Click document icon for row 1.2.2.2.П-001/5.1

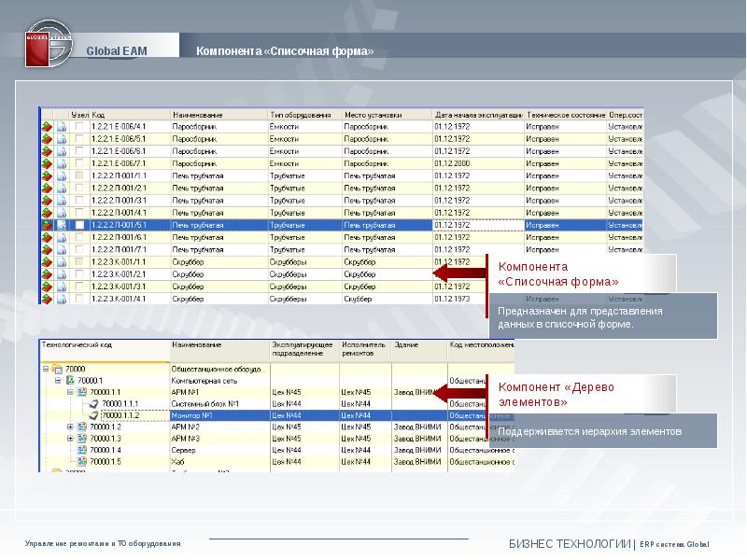(x=62, y=225)
